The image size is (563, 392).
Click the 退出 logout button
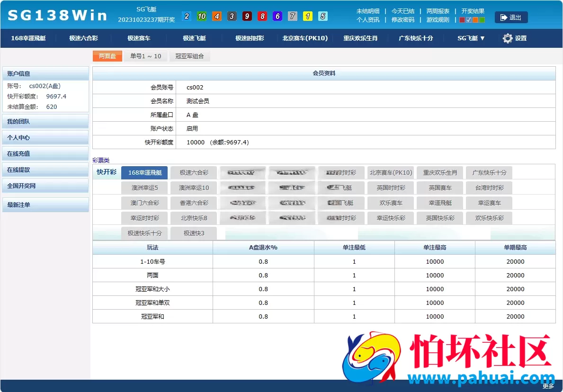pyautogui.click(x=511, y=17)
